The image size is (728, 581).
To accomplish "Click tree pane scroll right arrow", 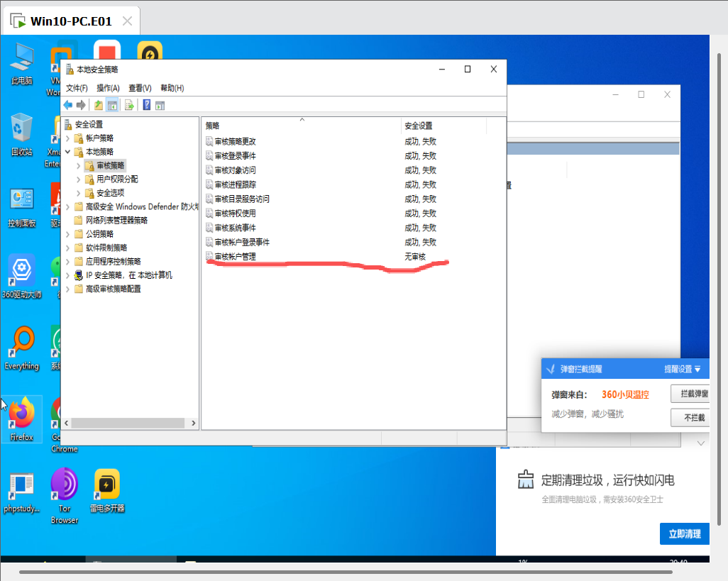I will 193,424.
